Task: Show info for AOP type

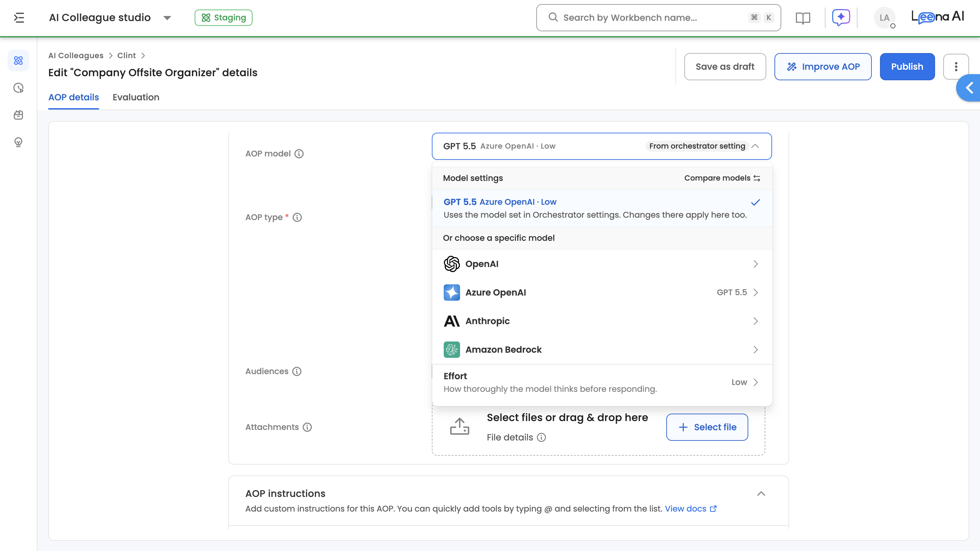Action: pyautogui.click(x=297, y=217)
